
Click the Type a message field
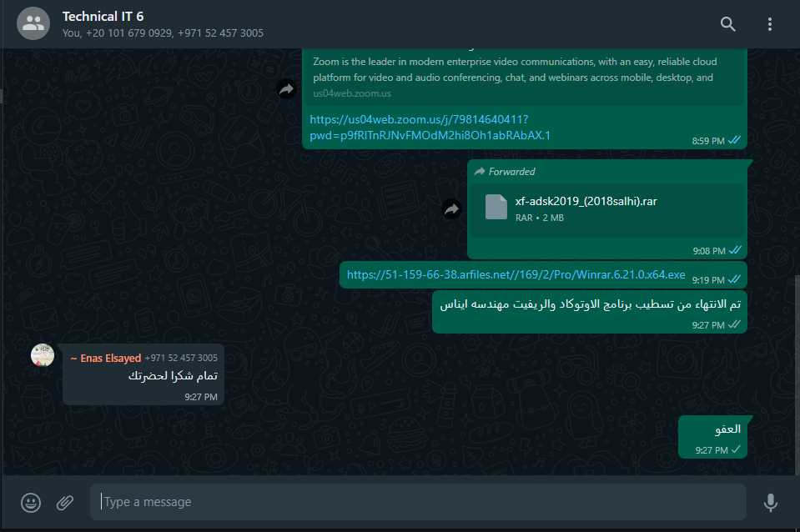pyautogui.click(x=419, y=502)
